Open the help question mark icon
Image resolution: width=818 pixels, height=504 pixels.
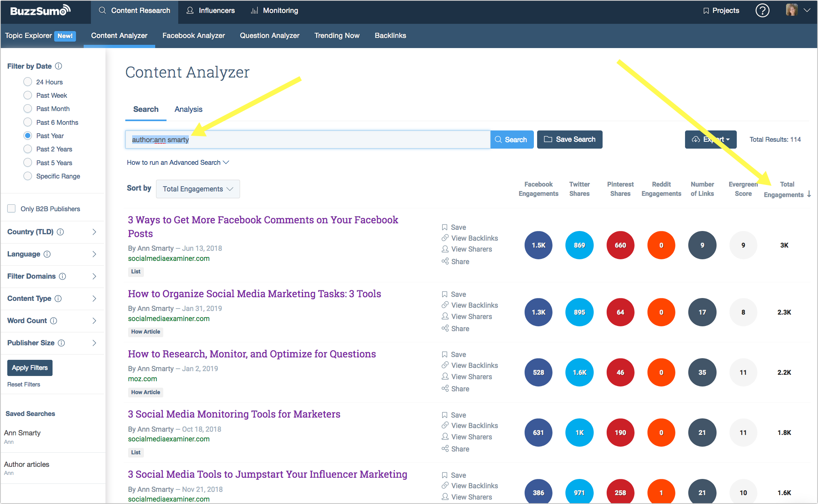pyautogui.click(x=762, y=10)
